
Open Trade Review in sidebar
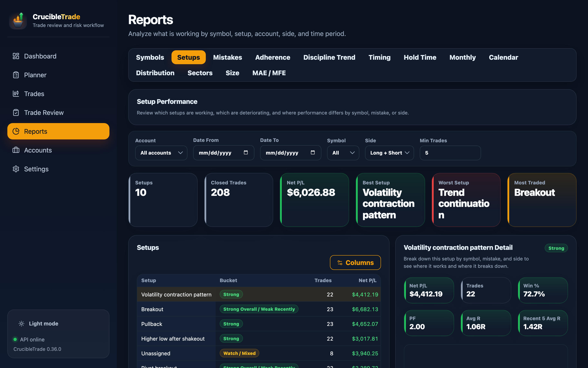(x=58, y=112)
